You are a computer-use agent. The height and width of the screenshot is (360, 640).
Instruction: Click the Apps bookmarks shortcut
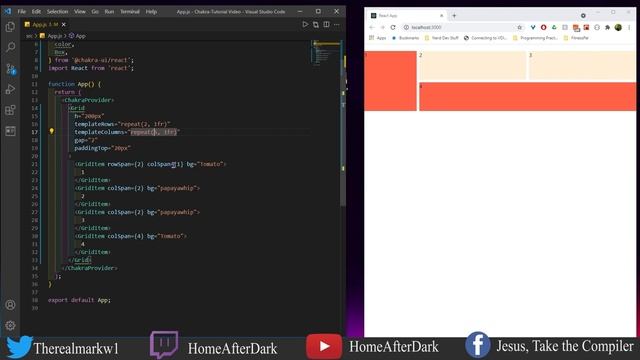pyautogui.click(x=378, y=38)
